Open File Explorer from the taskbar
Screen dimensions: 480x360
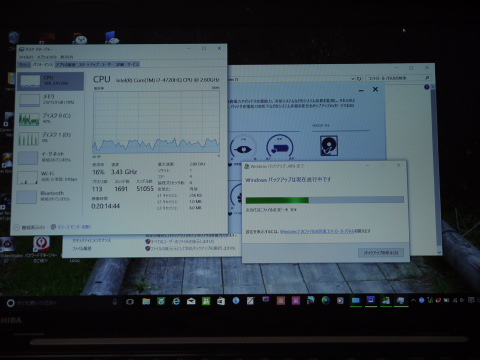pyautogui.click(x=146, y=301)
